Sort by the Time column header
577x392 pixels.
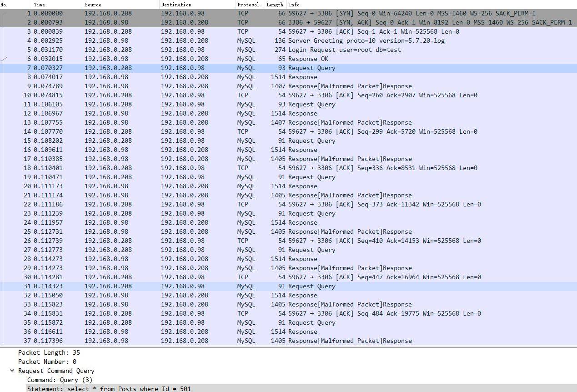57,4
